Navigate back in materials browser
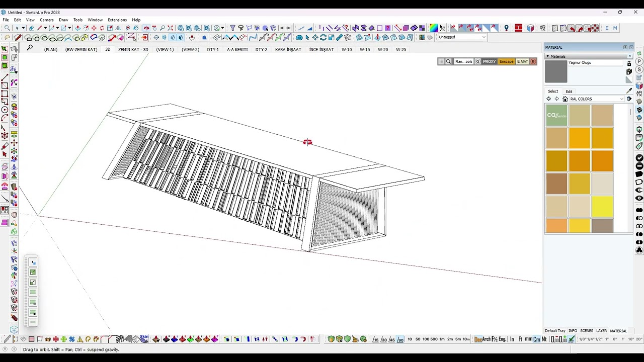 pyautogui.click(x=548, y=99)
